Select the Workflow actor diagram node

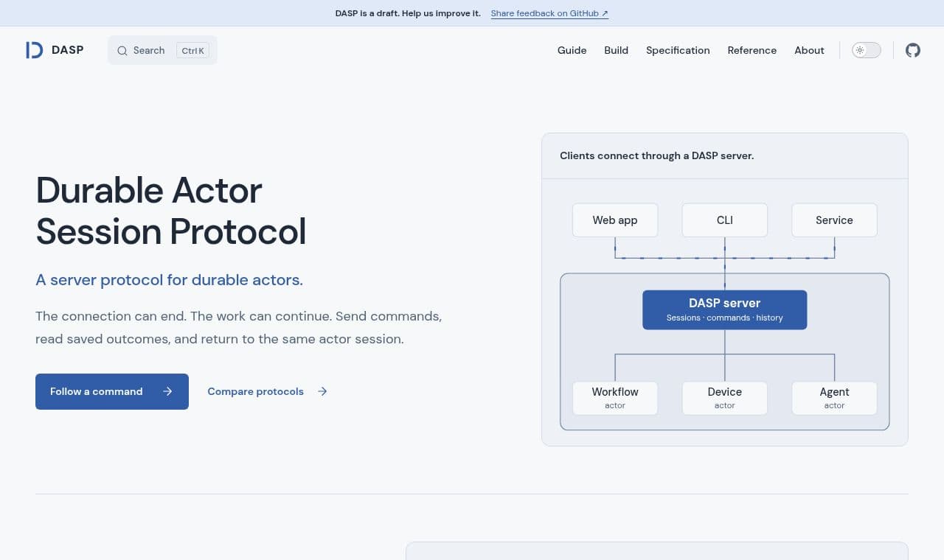coord(615,398)
